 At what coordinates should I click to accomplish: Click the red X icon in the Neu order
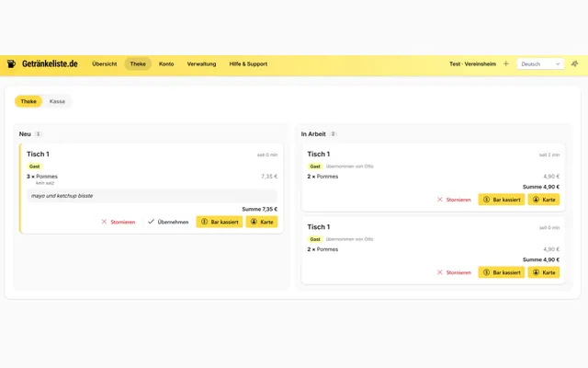click(104, 222)
